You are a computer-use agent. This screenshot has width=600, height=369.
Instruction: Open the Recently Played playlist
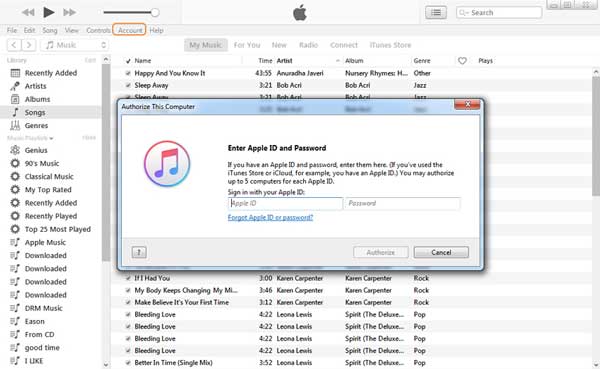(51, 216)
